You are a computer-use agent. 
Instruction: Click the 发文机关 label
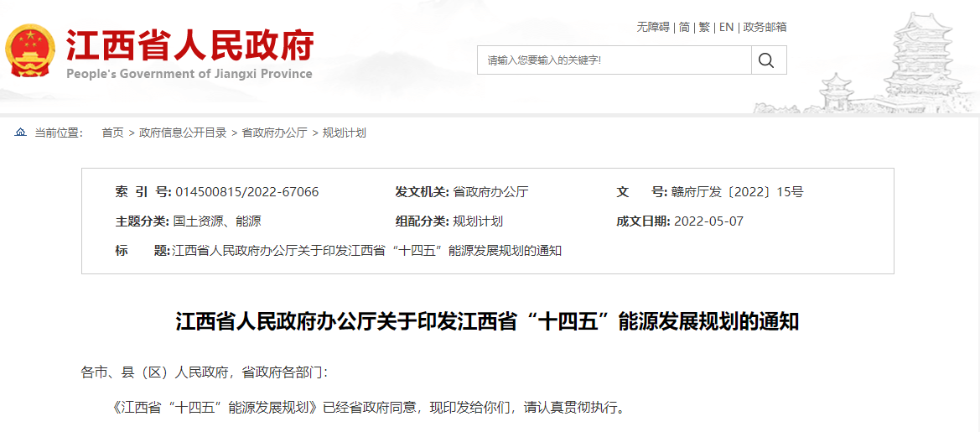tap(423, 192)
